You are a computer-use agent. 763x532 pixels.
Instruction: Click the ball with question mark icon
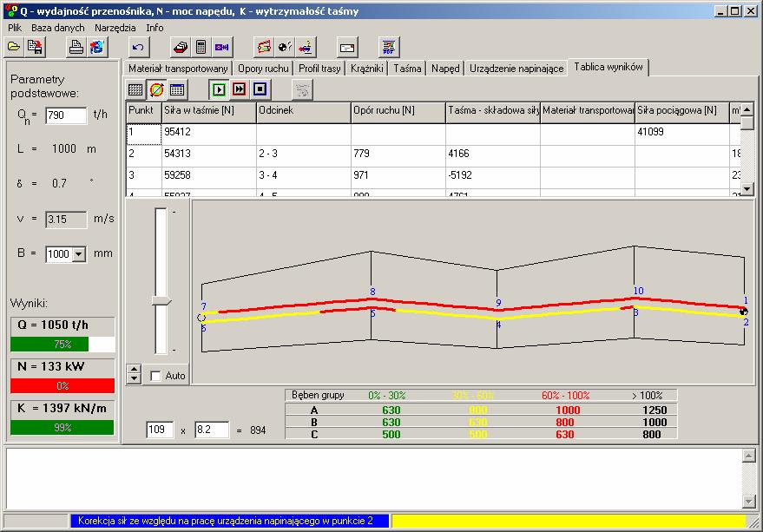(x=285, y=47)
